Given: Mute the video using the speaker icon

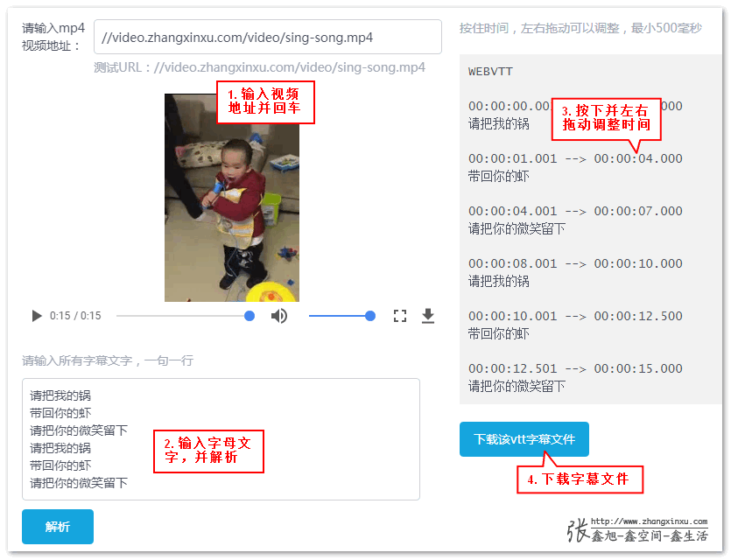Looking at the screenshot, I should (278, 317).
